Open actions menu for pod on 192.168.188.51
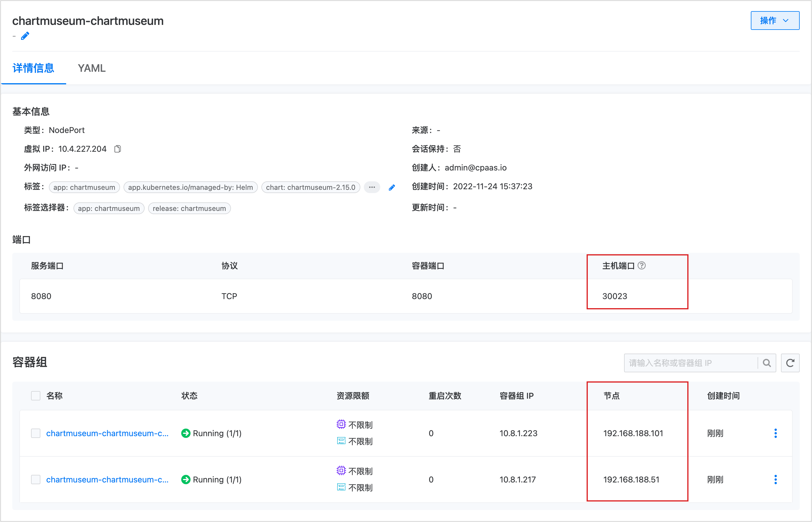The image size is (812, 522). (775, 480)
